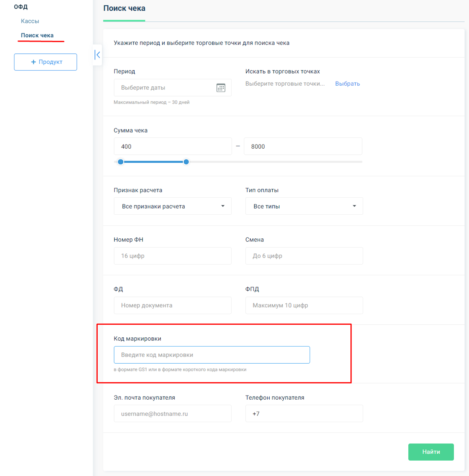
Task: Click the green Найти button
Action: 431,452
